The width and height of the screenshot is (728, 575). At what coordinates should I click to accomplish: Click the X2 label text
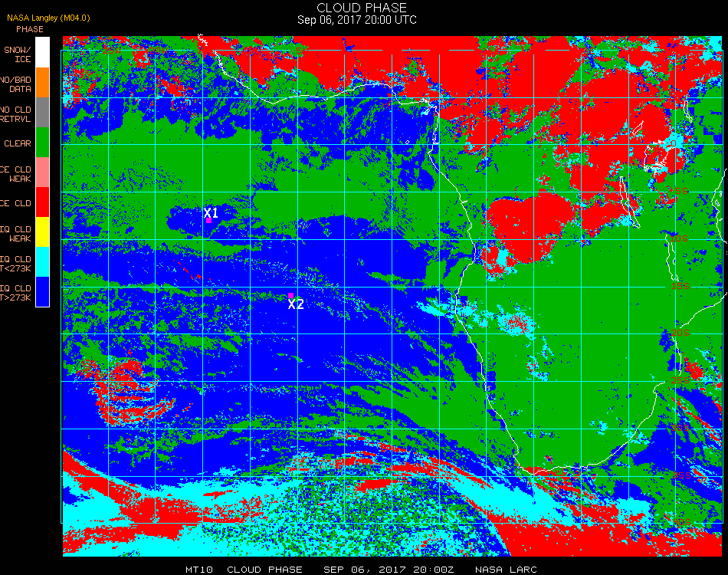pyautogui.click(x=296, y=304)
